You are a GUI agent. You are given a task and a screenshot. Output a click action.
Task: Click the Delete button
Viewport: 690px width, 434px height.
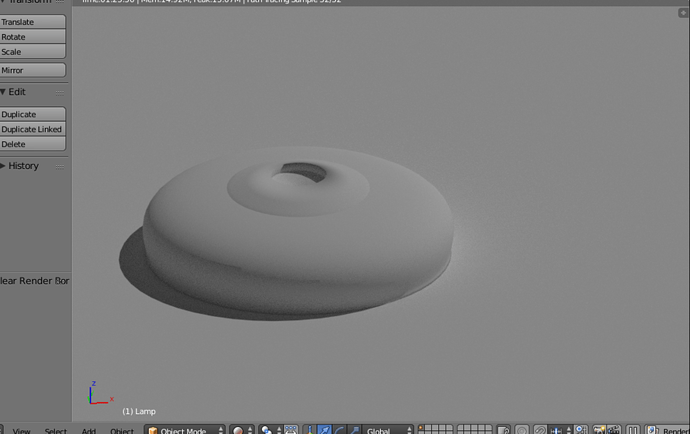(33, 144)
